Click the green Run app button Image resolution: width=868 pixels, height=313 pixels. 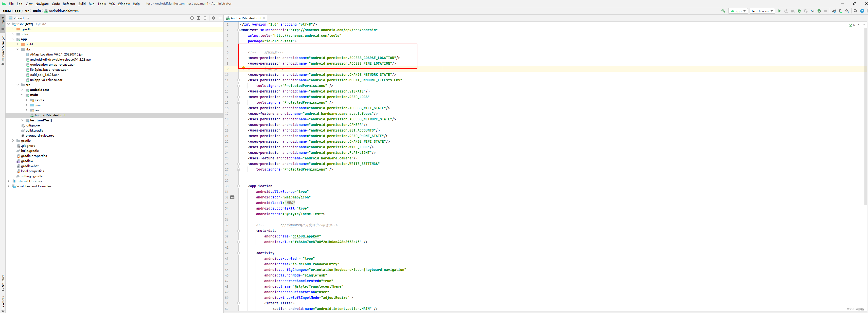click(780, 11)
